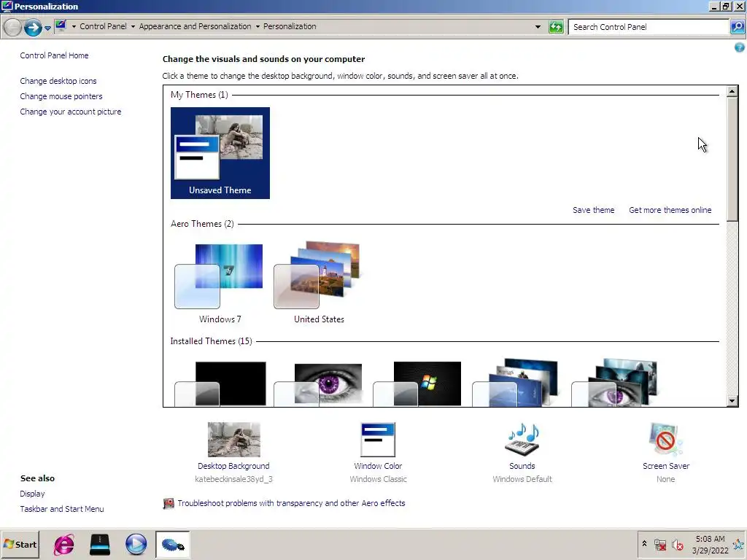Refresh the page with green arrows icon
The width and height of the screenshot is (747, 560).
556,27
